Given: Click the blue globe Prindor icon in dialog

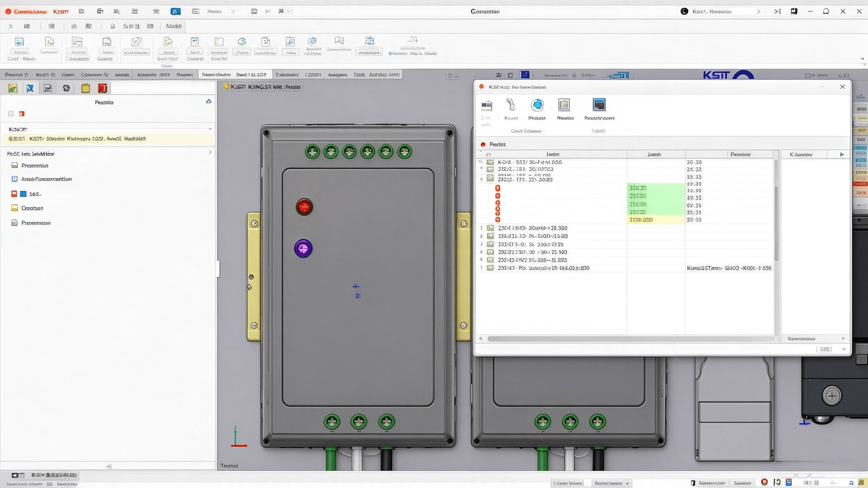Looking at the screenshot, I should (x=537, y=105).
